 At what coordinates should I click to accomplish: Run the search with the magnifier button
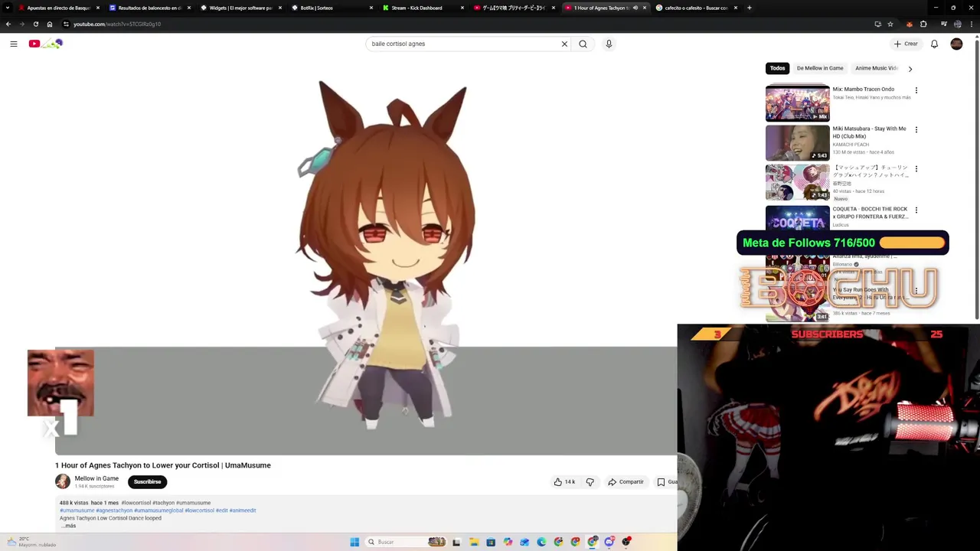(583, 44)
